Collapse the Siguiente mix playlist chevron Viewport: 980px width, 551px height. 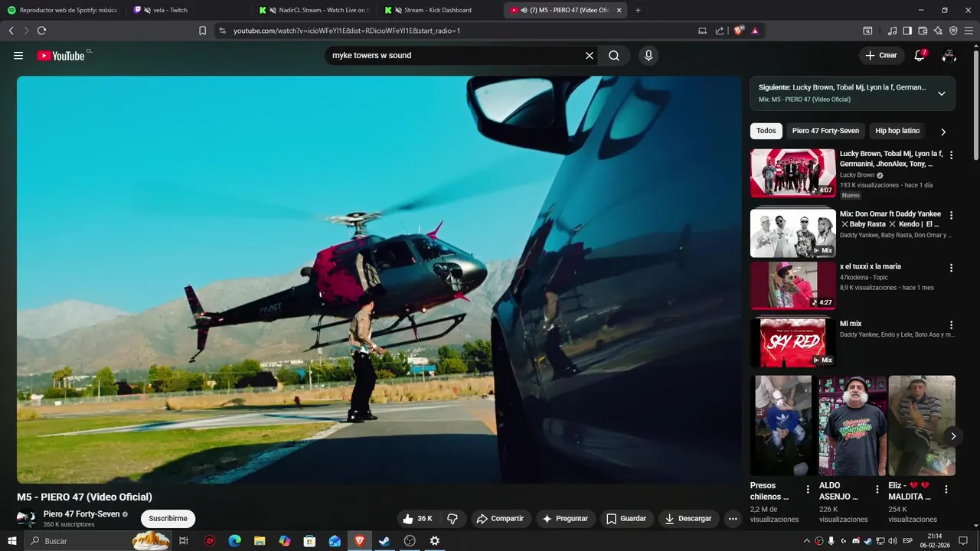point(942,93)
